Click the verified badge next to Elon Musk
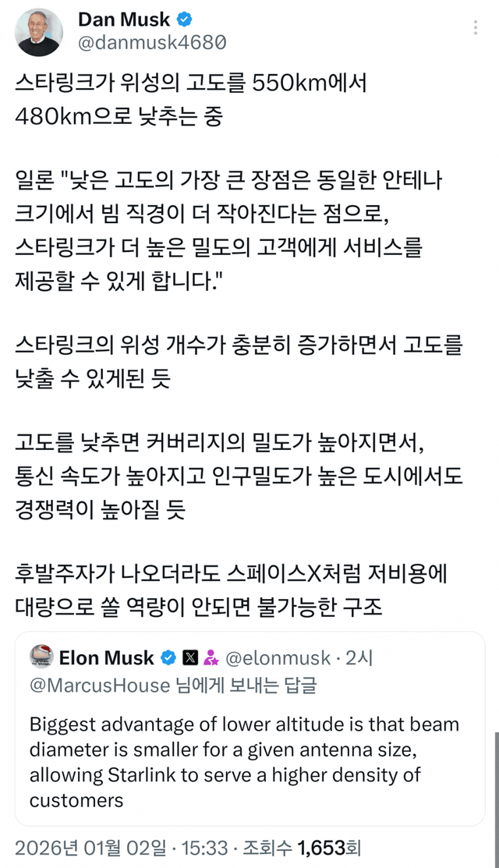Image resolution: width=499 pixels, height=868 pixels. (168, 658)
